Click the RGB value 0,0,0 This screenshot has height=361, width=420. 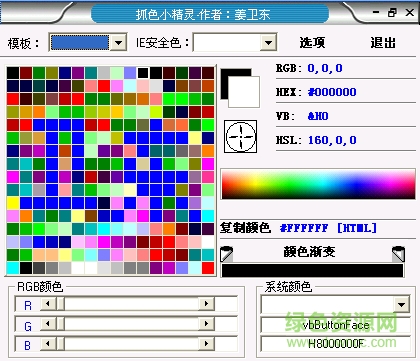(325, 68)
